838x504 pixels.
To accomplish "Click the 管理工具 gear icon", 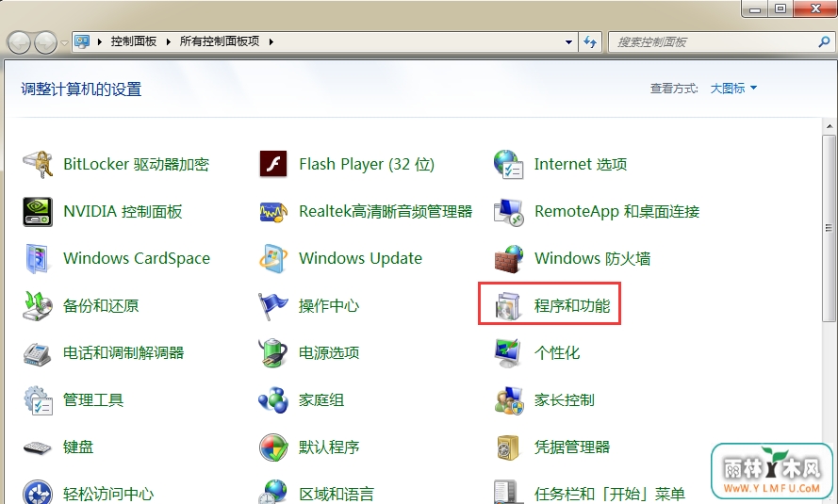I will tap(38, 399).
